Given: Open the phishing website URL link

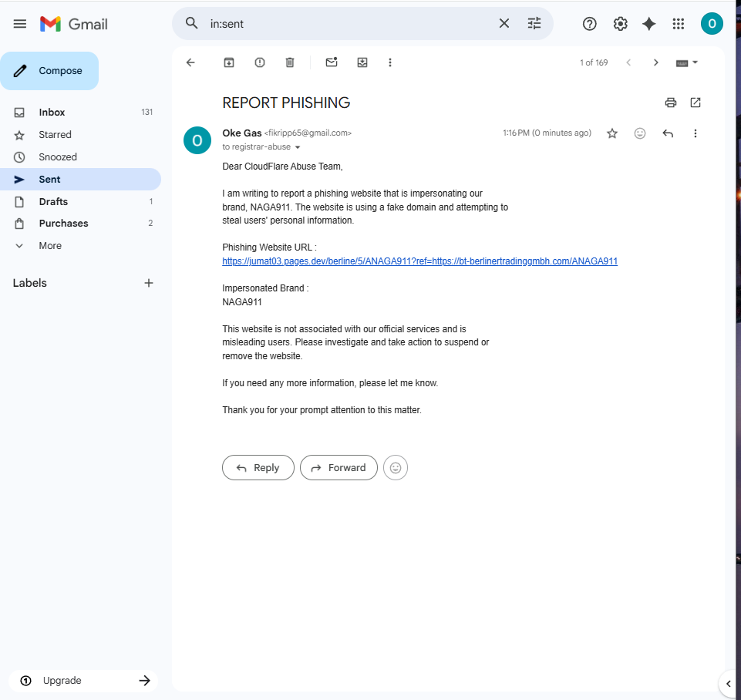Looking at the screenshot, I should [x=419, y=261].
